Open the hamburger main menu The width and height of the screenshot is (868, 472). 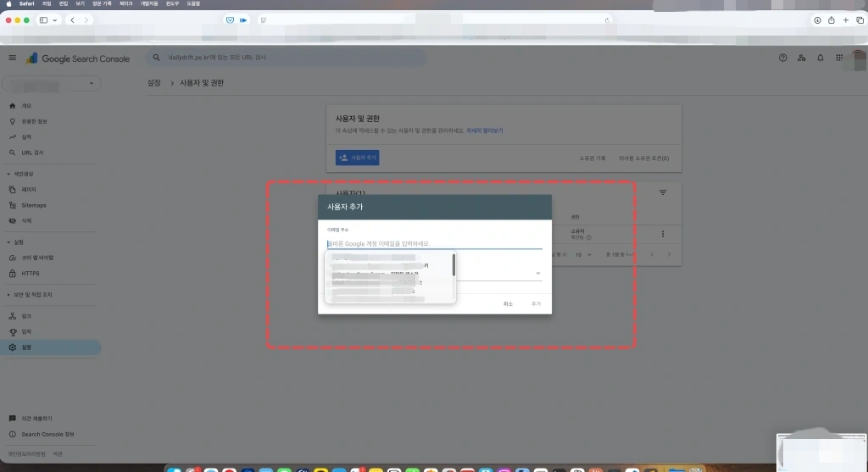(x=12, y=58)
